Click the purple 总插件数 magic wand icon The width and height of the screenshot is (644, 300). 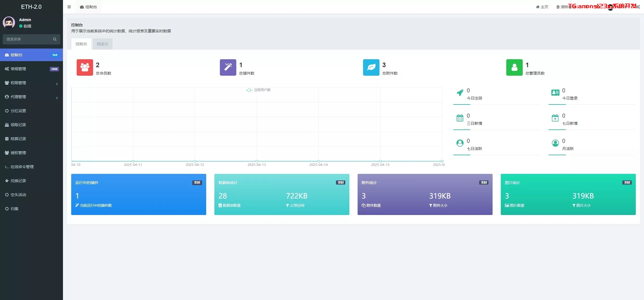tap(228, 67)
